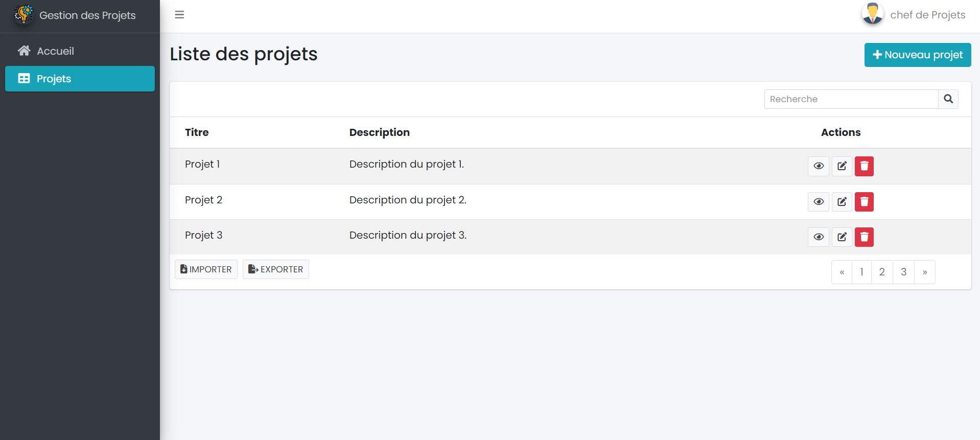Go to pagination page 2
Viewport: 980px width, 440px height.
coord(882,272)
